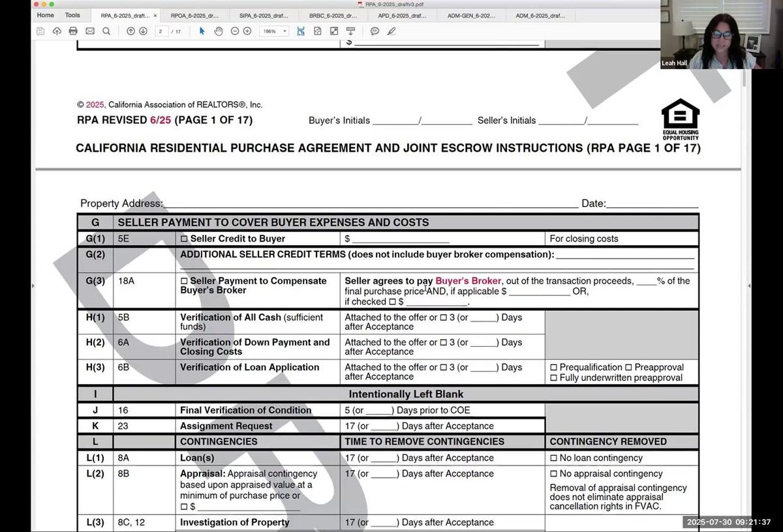Enter full screen mode icon
This screenshot has width=783, height=532.
(334, 31)
